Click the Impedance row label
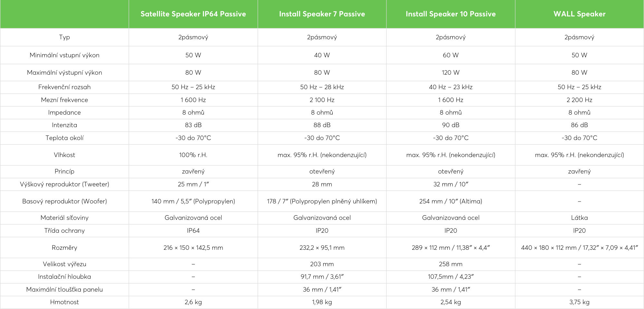This screenshot has width=644, height=309. tap(64, 113)
